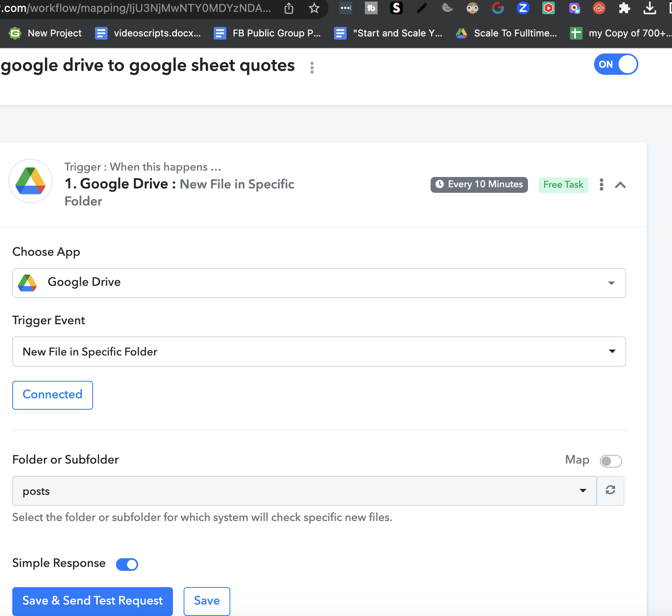This screenshot has height=616, width=672.
Task: Open my Copy of 700+ bookmark
Action: click(621, 33)
